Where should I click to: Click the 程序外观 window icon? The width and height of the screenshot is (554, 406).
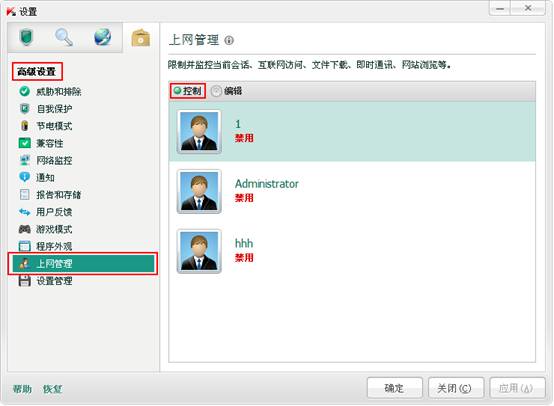tap(24, 246)
